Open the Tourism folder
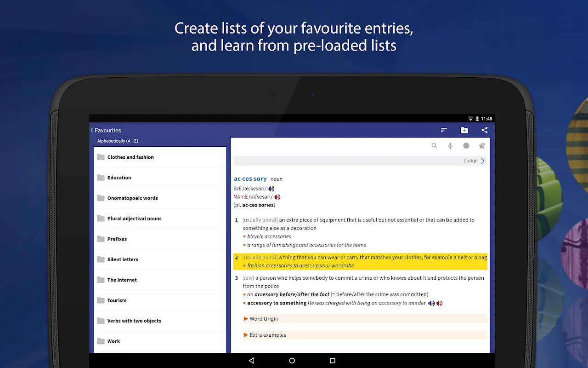Screen dimensions: 588x368 pyautogui.click(x=160, y=300)
